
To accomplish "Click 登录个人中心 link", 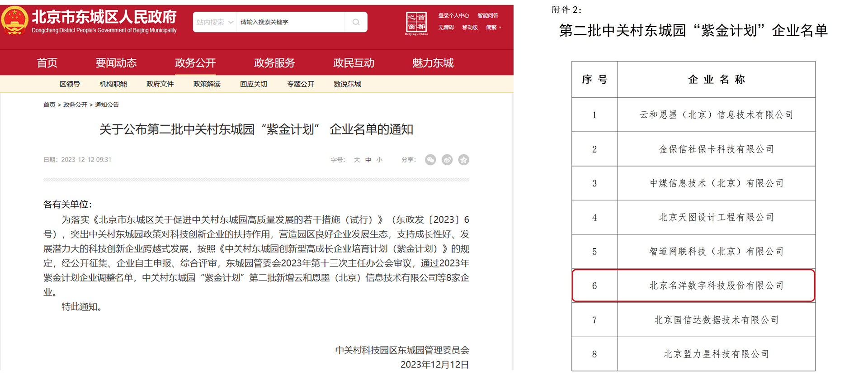I will tap(453, 16).
